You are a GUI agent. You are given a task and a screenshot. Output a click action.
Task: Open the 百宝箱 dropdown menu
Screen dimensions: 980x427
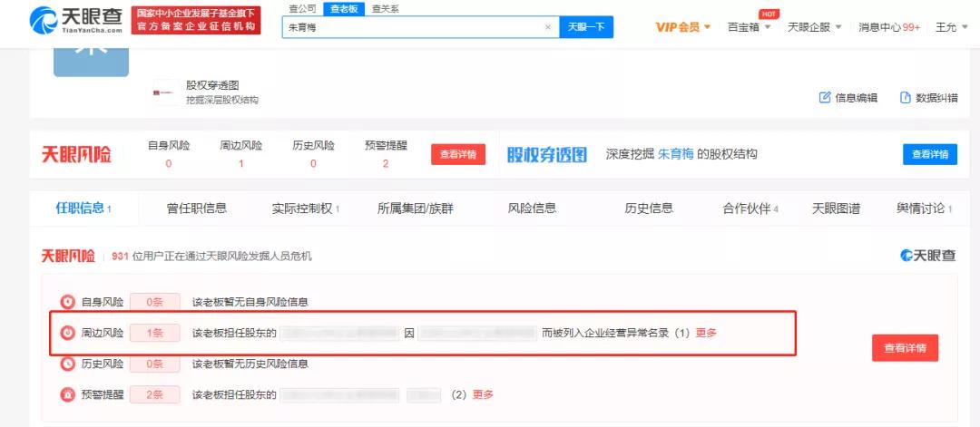[x=749, y=27]
